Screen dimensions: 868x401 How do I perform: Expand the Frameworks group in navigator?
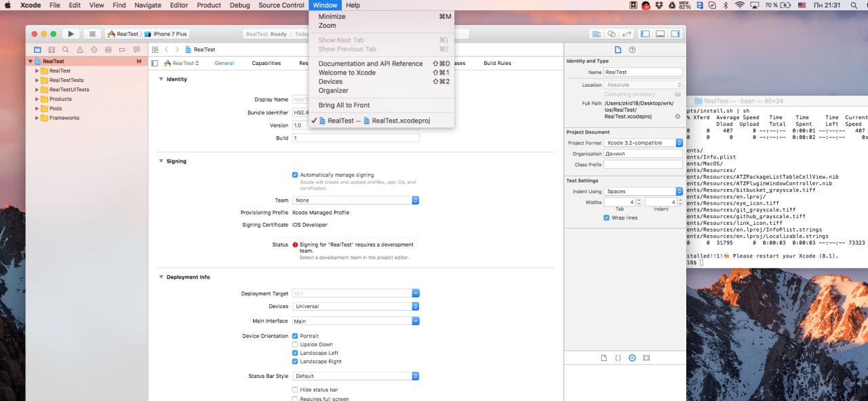(x=37, y=118)
